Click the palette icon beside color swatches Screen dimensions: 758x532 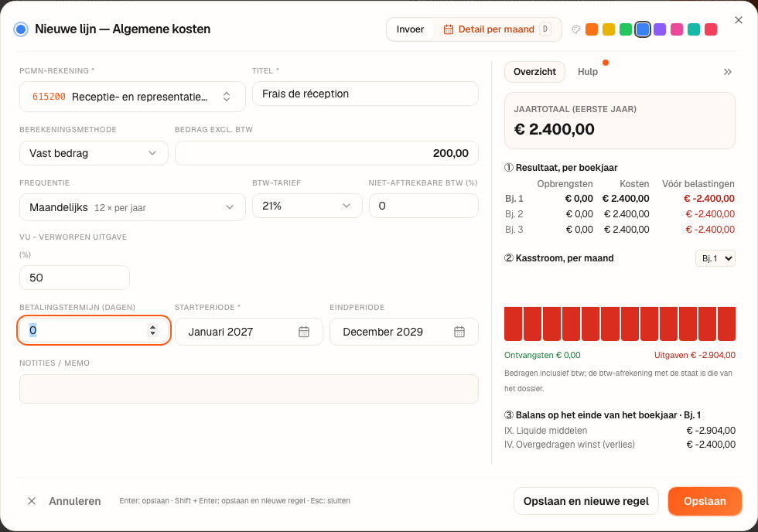(x=575, y=29)
